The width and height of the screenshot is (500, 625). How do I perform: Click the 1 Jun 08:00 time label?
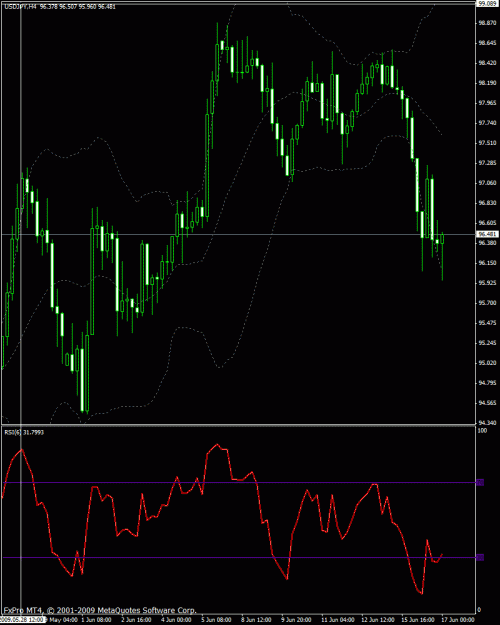tap(96, 620)
